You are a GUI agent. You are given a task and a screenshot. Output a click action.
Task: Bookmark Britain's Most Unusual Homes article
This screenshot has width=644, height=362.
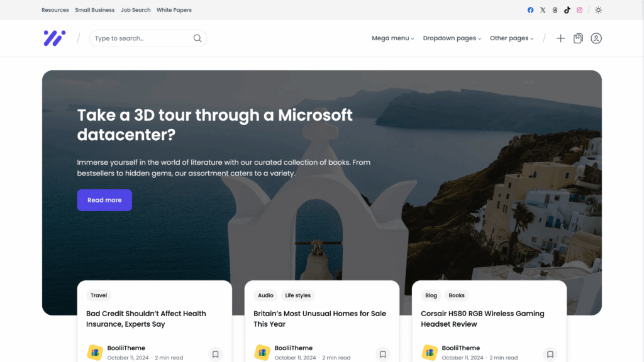click(x=382, y=354)
